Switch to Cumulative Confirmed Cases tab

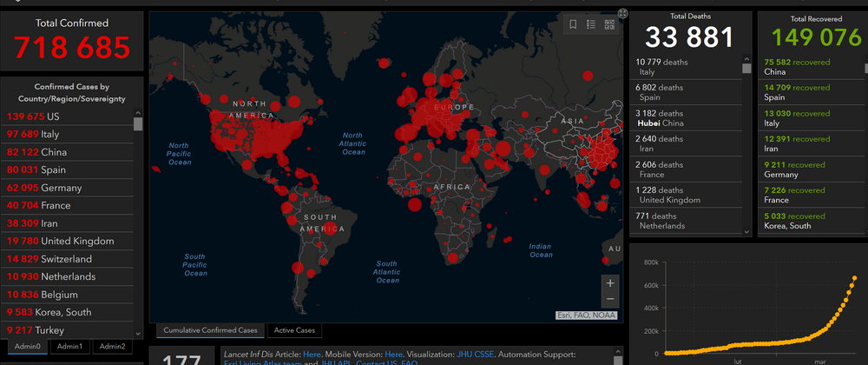tap(210, 330)
